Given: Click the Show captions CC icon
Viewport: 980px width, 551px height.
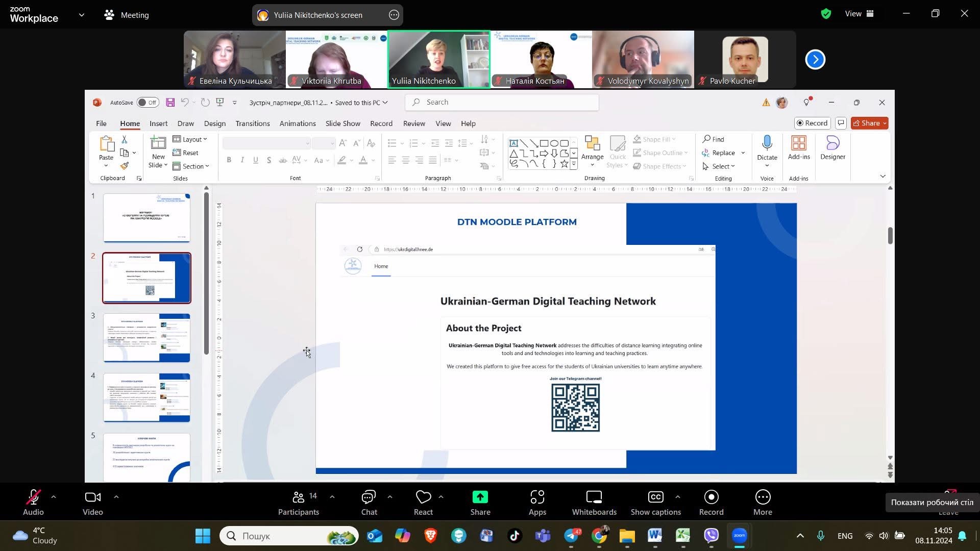Looking at the screenshot, I should [655, 497].
